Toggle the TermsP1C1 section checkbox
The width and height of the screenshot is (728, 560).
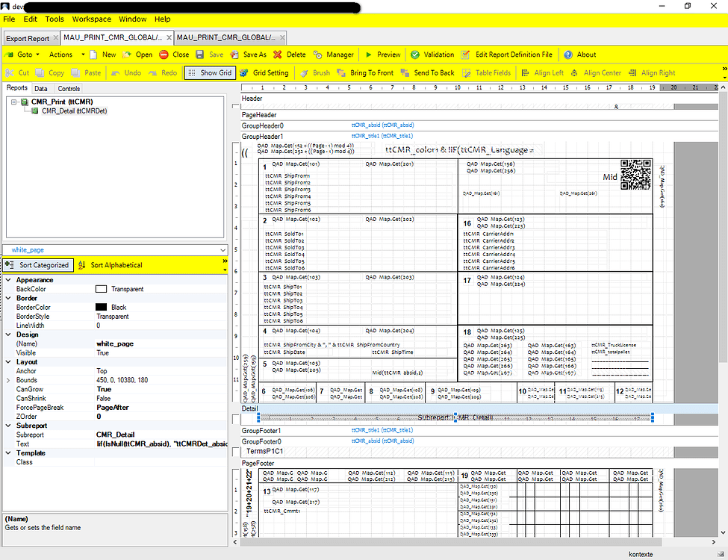tap(236, 452)
